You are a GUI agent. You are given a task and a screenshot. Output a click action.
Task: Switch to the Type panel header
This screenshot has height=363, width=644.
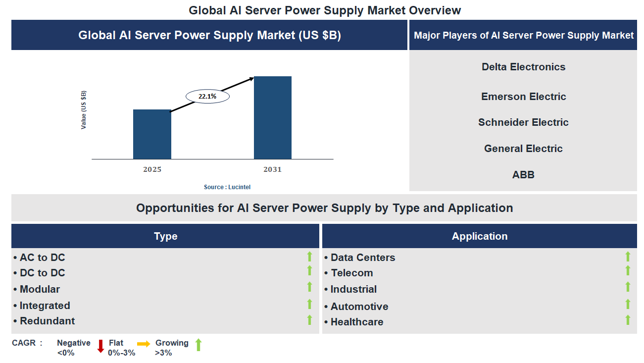coord(165,236)
